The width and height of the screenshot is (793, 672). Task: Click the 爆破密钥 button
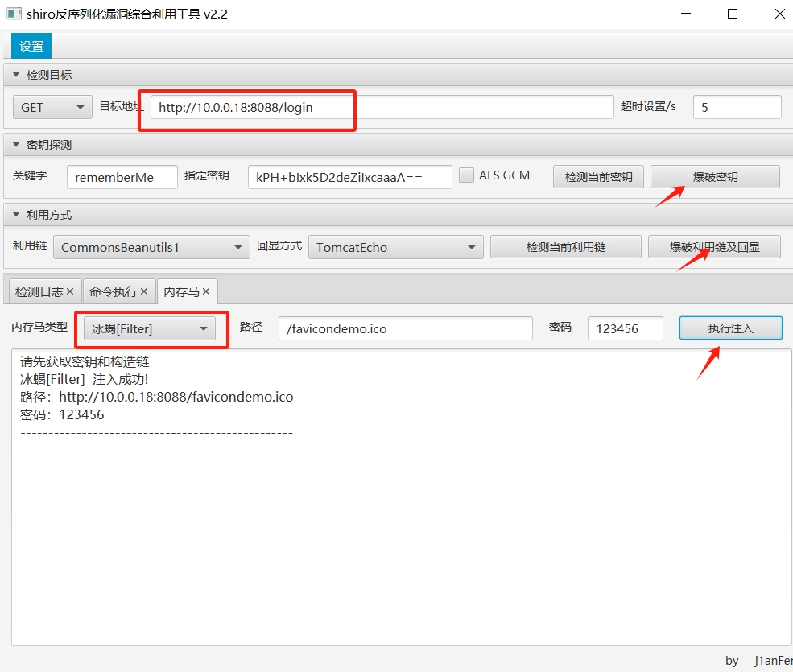tap(715, 177)
